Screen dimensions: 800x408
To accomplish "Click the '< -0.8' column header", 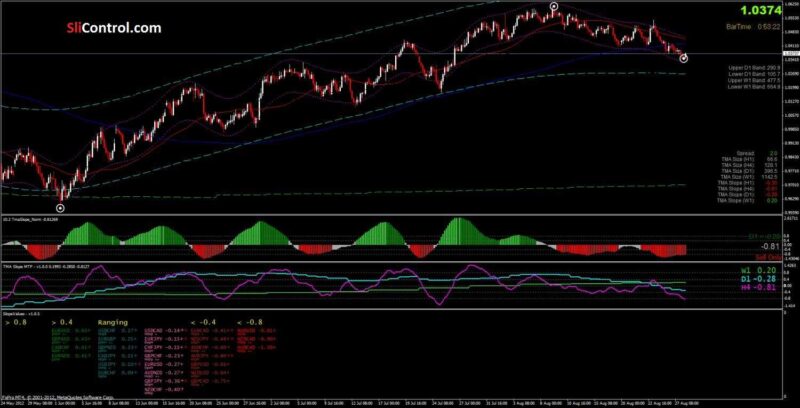I will pyautogui.click(x=250, y=322).
